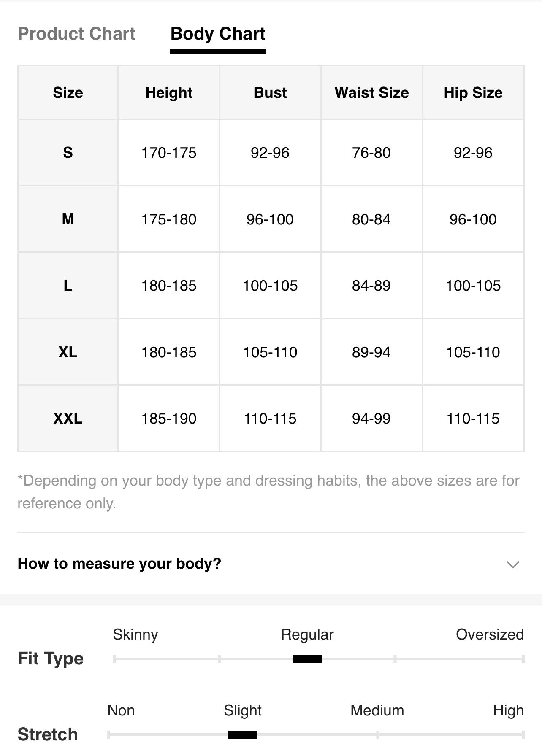The height and width of the screenshot is (756, 542).
Task: Click the Bust column header
Action: pos(270,93)
